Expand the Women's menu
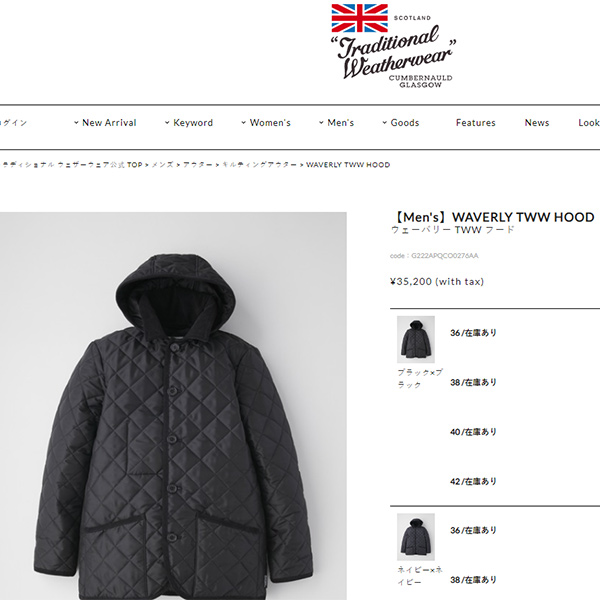This screenshot has height=600, width=600. pyautogui.click(x=266, y=123)
